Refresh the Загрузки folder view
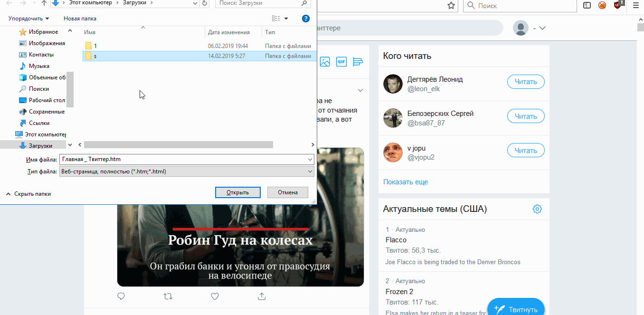The width and height of the screenshot is (644, 315). 205,3
